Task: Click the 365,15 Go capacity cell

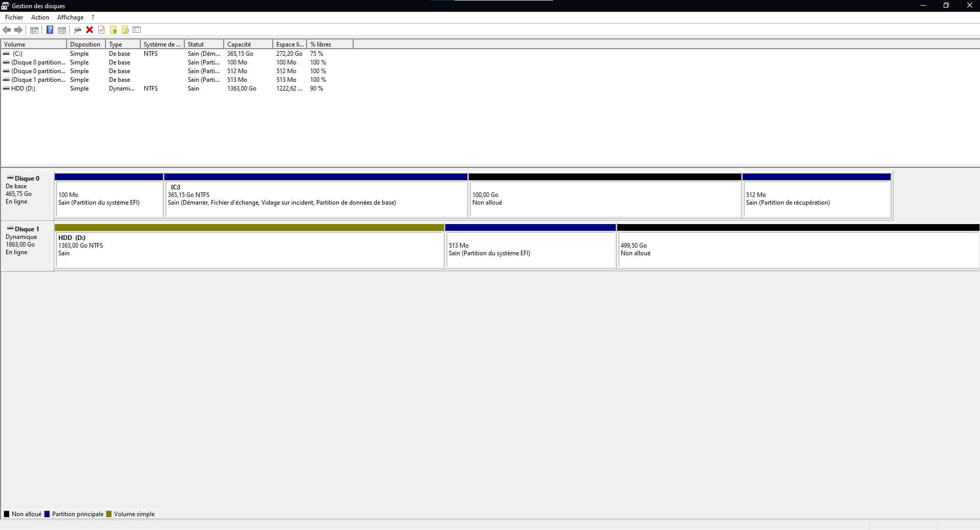Action: point(240,54)
